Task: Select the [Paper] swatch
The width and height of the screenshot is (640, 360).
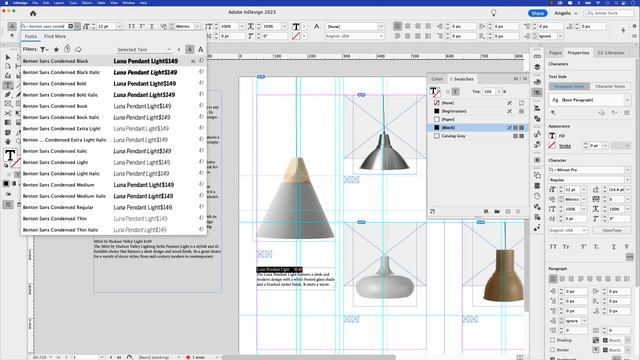Action: tap(478, 119)
